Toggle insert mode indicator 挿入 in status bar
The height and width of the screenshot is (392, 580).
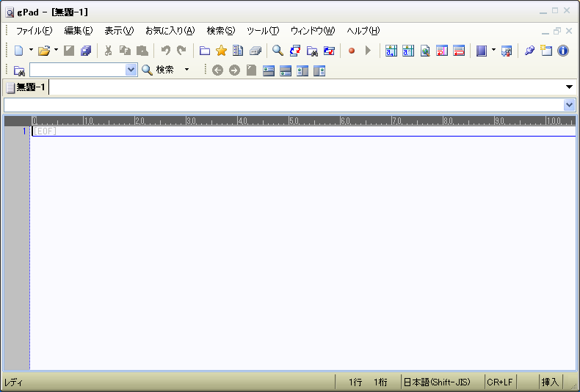(x=550, y=382)
